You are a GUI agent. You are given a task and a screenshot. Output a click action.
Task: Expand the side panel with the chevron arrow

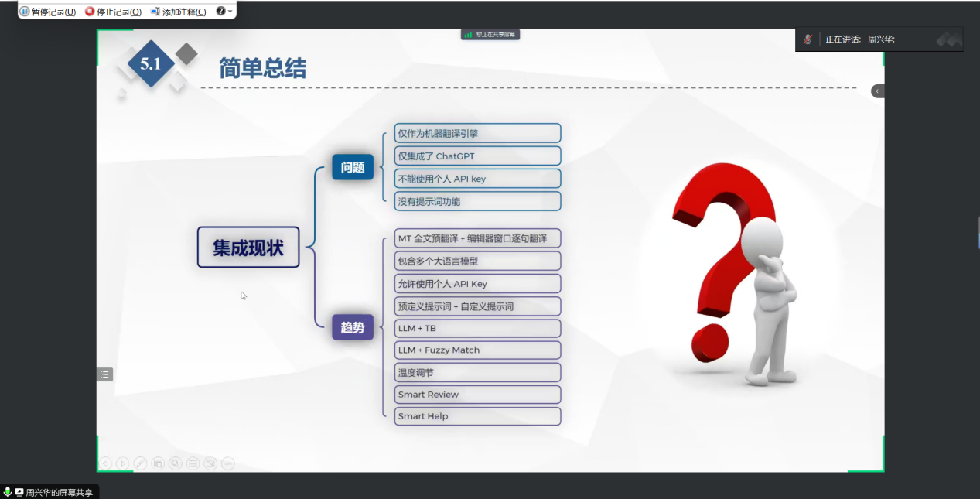tap(877, 91)
